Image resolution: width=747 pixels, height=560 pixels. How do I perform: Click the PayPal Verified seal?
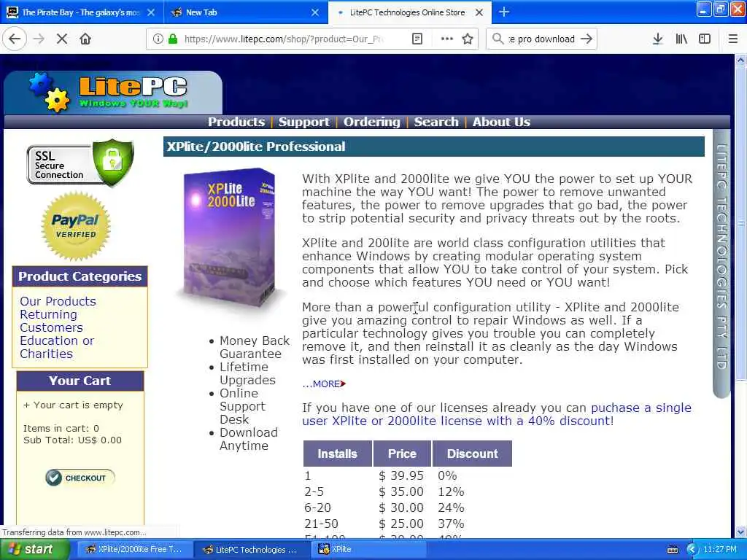(x=76, y=226)
